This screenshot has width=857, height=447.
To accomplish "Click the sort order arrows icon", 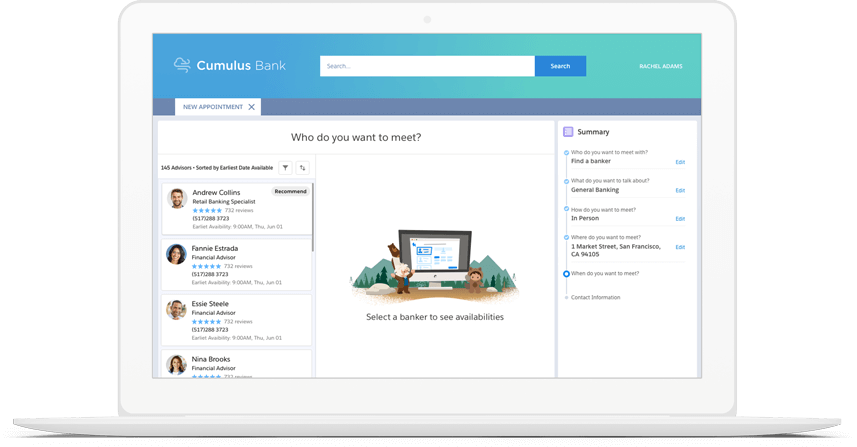I will point(303,168).
